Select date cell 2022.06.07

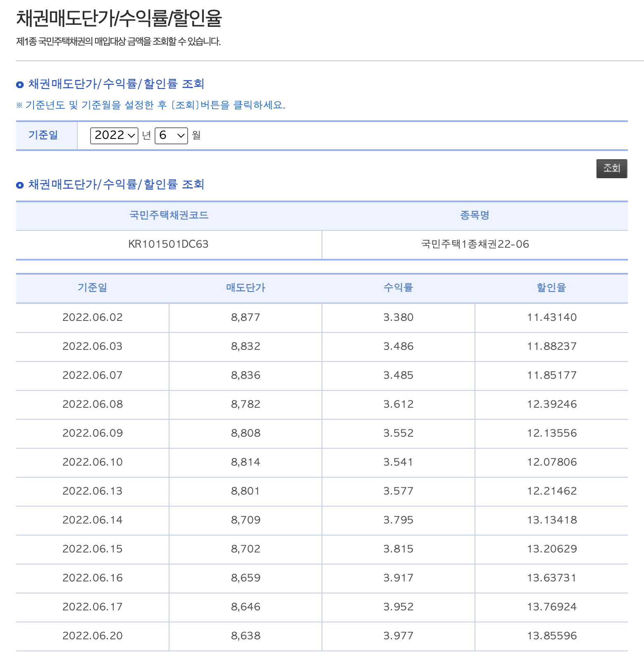pos(93,375)
